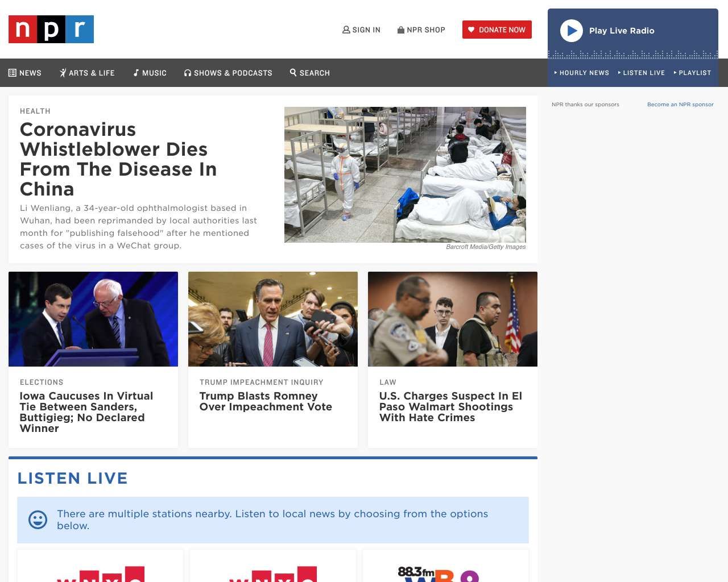This screenshot has width=728, height=582.
Task: Open the Become an NPR sponsor link
Action: (x=680, y=105)
